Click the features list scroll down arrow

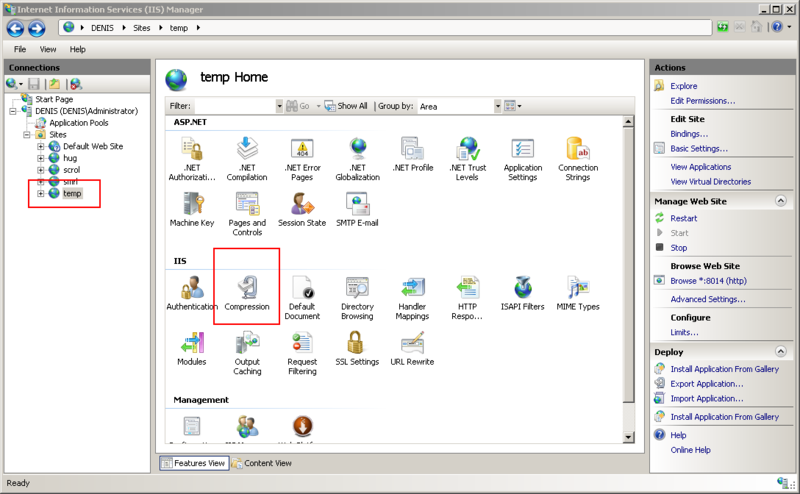pyautogui.click(x=628, y=437)
